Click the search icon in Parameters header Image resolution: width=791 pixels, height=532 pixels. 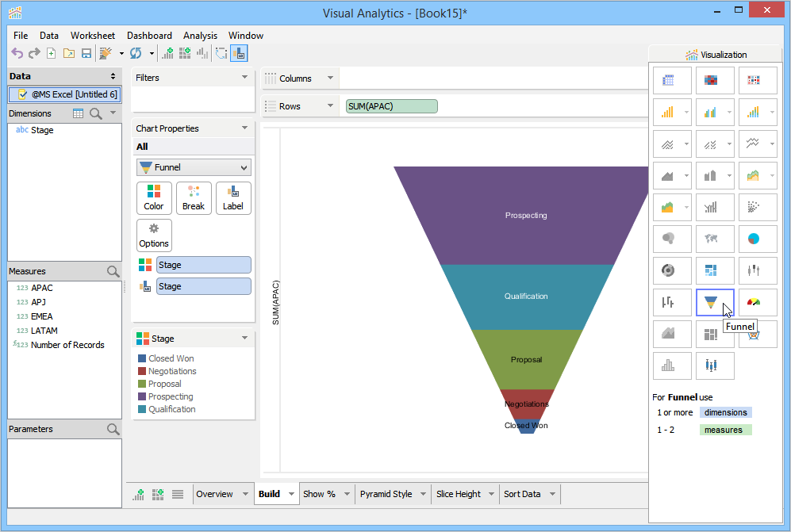[113, 429]
